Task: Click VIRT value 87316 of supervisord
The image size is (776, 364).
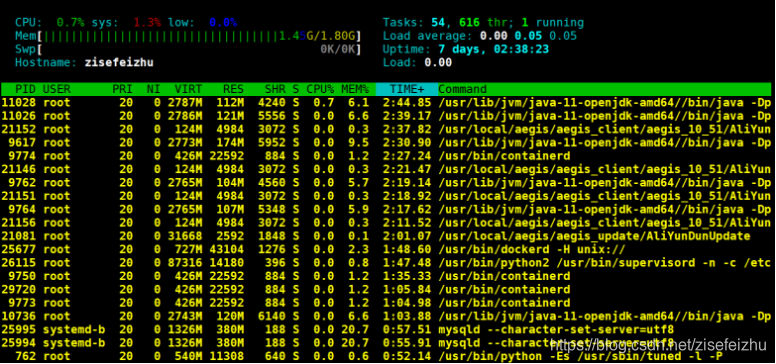Action: [185, 263]
